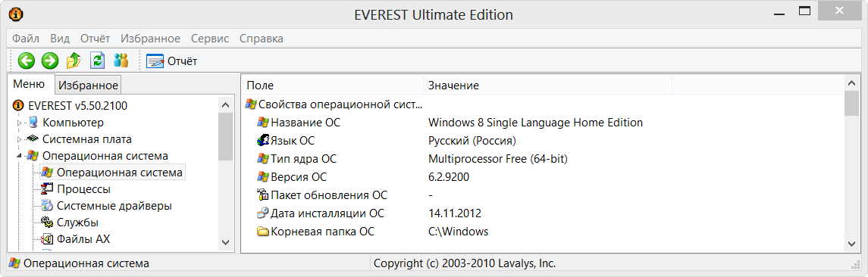Open the Сервис menu

pos(210,39)
